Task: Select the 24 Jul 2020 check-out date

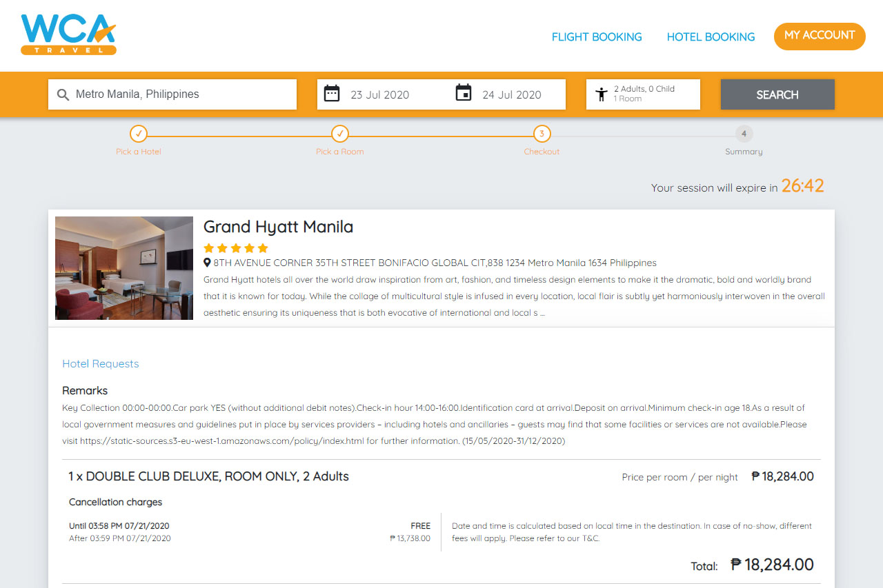Action: (512, 95)
